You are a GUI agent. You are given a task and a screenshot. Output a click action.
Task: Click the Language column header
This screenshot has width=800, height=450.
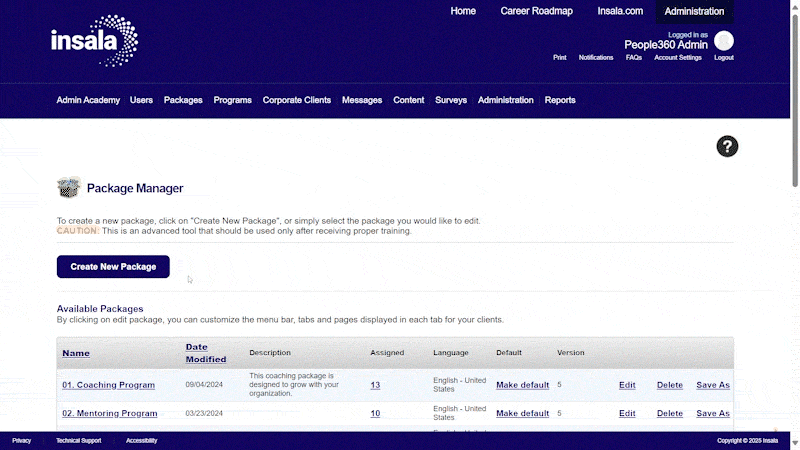click(x=451, y=353)
